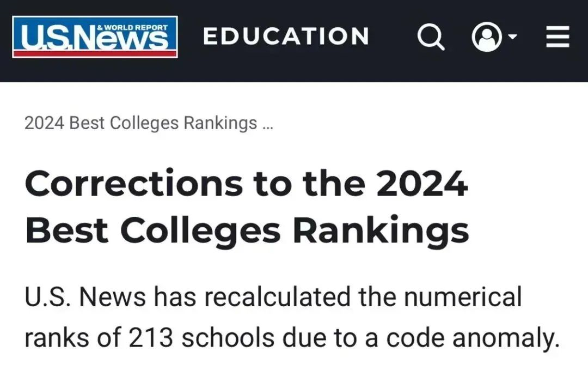Viewport: 588px width, 382px height.
Task: Click the U.S. News logo
Action: pyautogui.click(x=95, y=36)
